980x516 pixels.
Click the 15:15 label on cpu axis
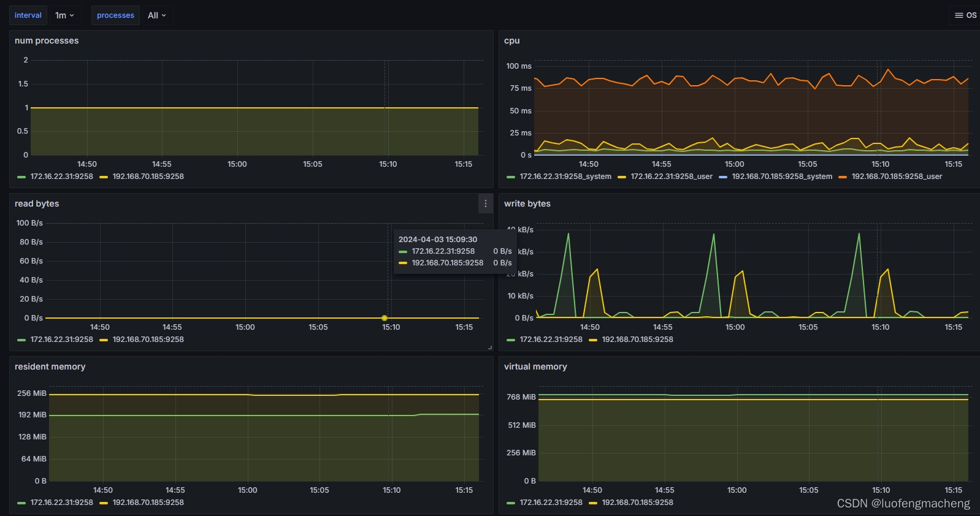pyautogui.click(x=954, y=164)
